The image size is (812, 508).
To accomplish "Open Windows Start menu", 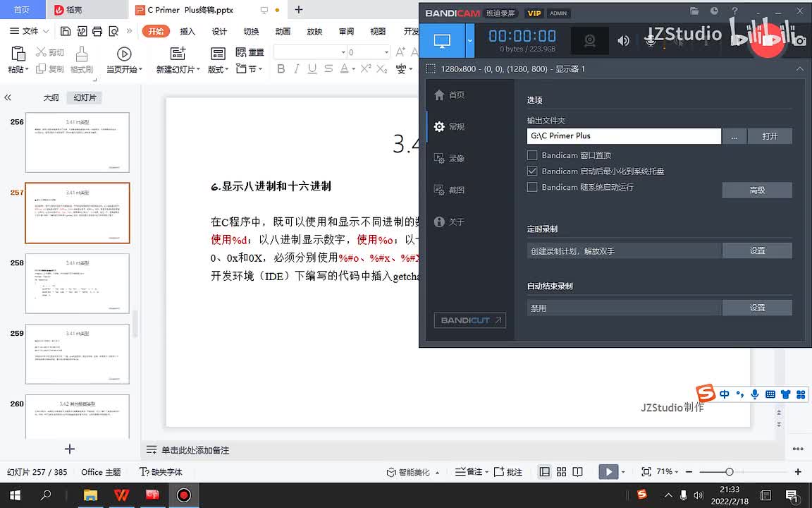I will (15, 495).
